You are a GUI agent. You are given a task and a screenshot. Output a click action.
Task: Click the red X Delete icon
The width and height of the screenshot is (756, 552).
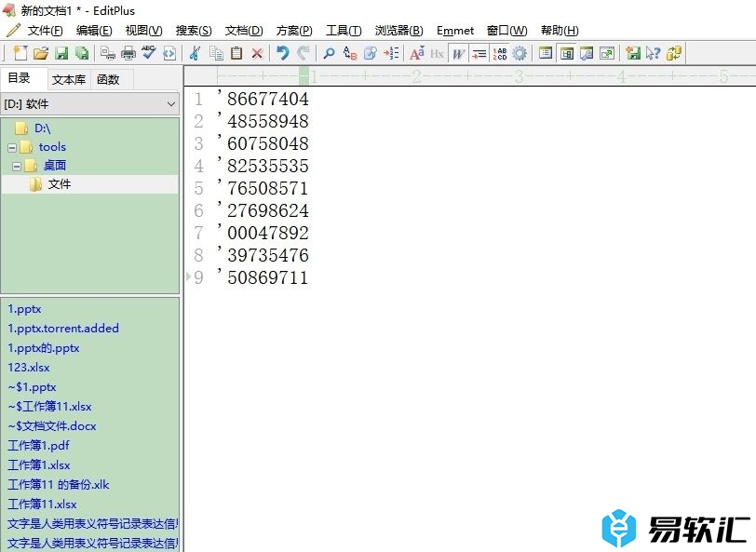coord(257,53)
